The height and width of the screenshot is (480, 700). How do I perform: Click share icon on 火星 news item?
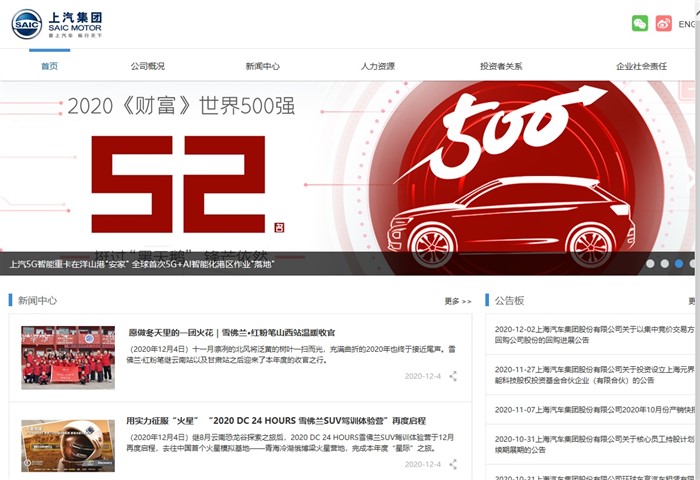point(453,464)
